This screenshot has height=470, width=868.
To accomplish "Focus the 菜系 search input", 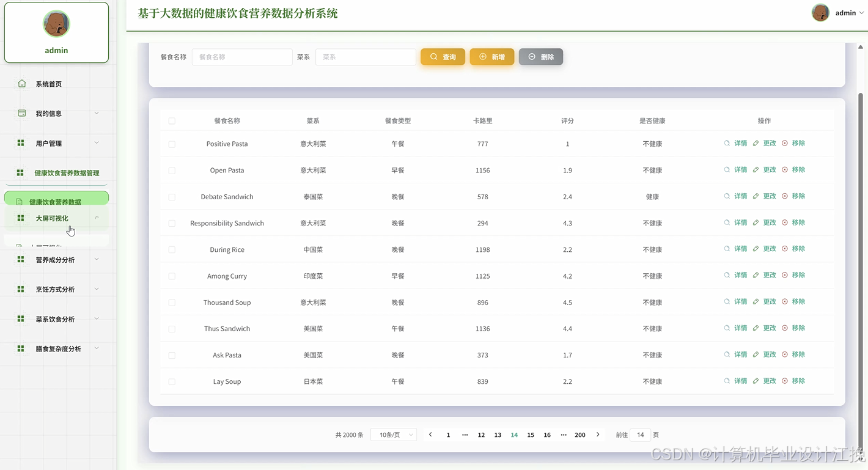I will (x=366, y=57).
